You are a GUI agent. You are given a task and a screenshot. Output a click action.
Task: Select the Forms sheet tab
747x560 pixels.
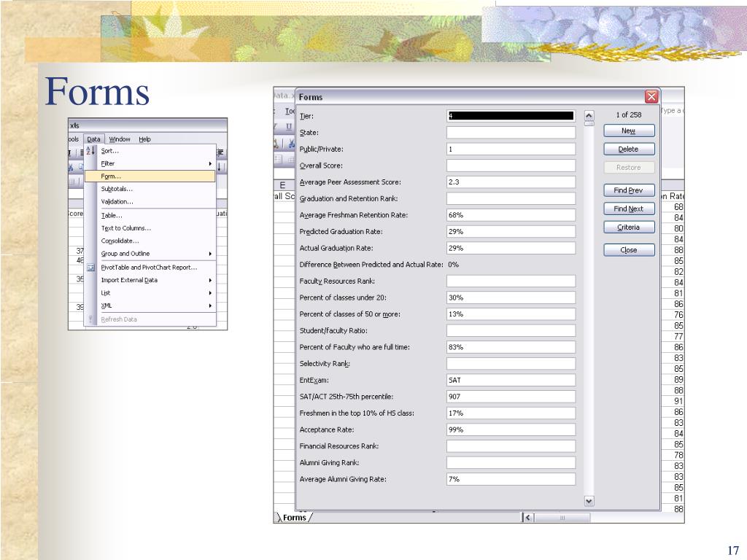tap(295, 517)
